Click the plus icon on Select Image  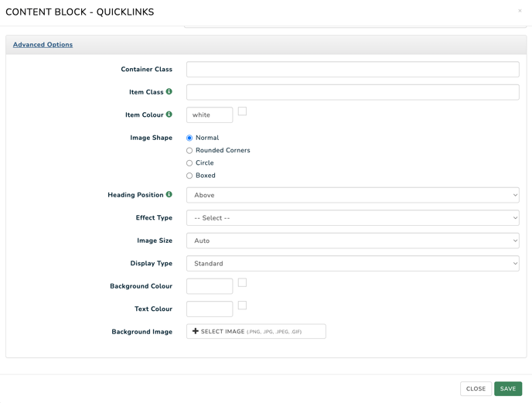click(x=196, y=331)
